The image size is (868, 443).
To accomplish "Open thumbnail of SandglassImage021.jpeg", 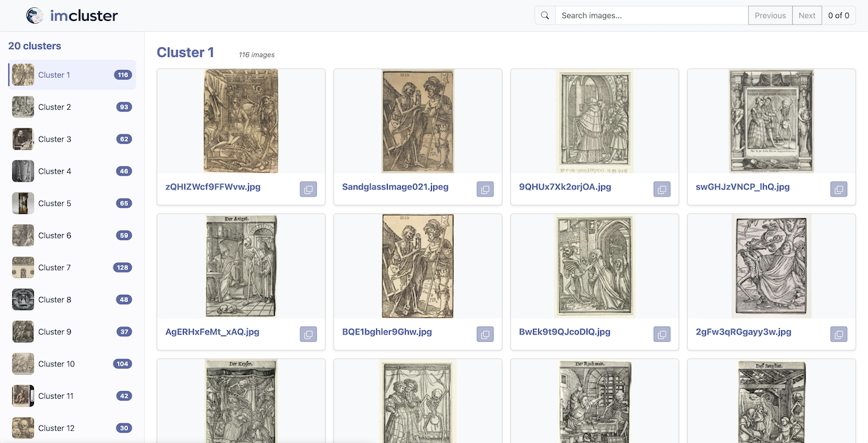I will [417, 121].
